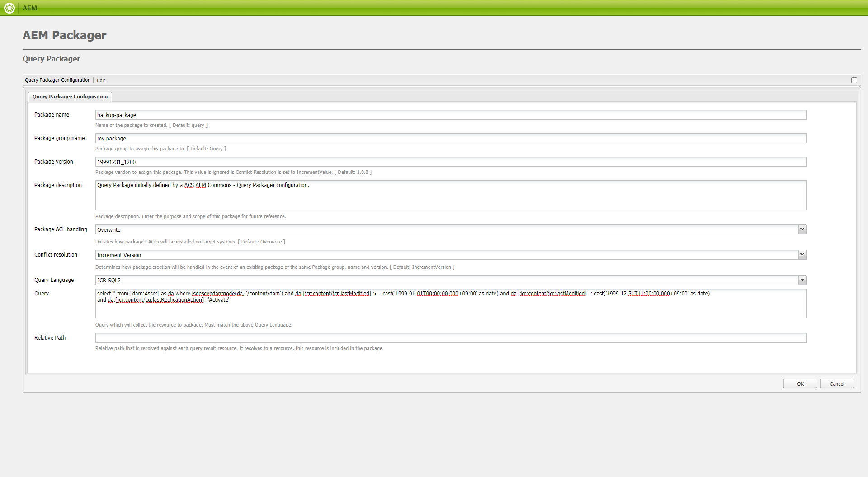Click the Package version label
Screen dimensions: 868x477
coord(53,162)
